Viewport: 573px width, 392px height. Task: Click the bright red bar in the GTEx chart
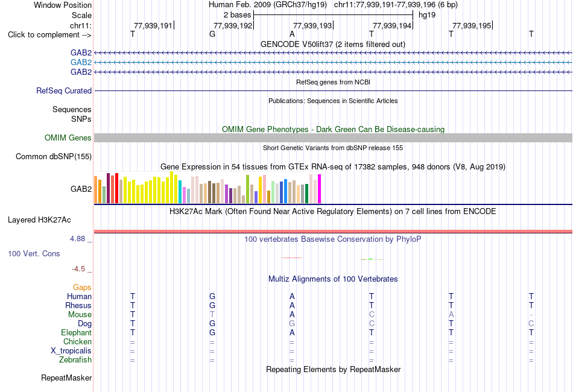pyautogui.click(x=116, y=188)
